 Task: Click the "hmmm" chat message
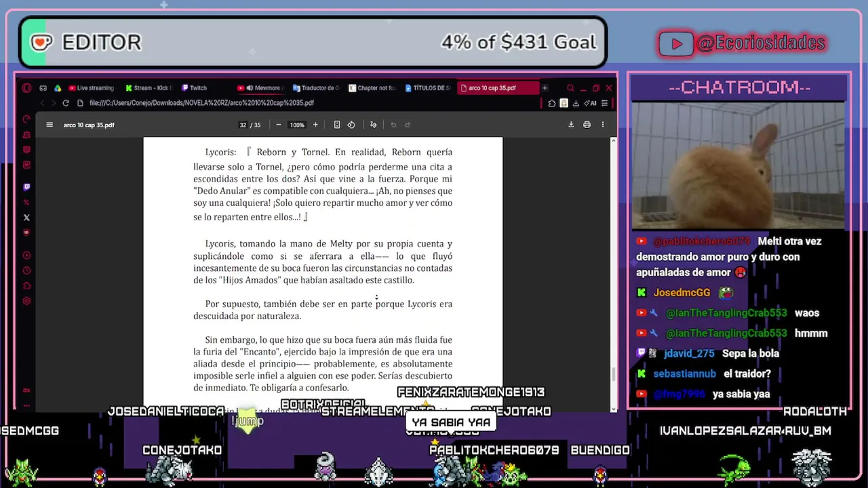811,333
